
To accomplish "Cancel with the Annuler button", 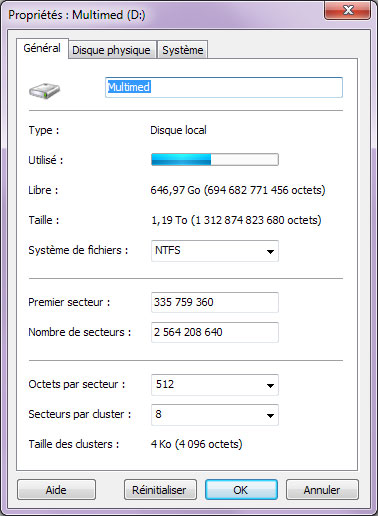I will coord(322,490).
